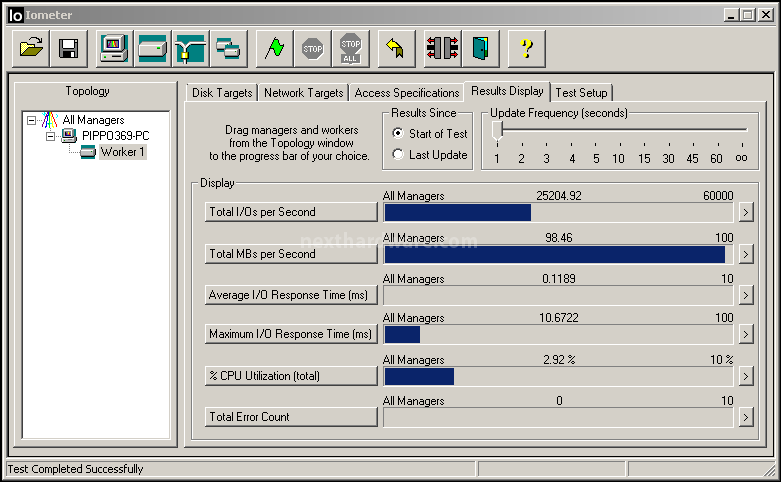Open arrow next to CPU Utilization bar
Image resolution: width=781 pixels, height=482 pixels.
click(746, 376)
